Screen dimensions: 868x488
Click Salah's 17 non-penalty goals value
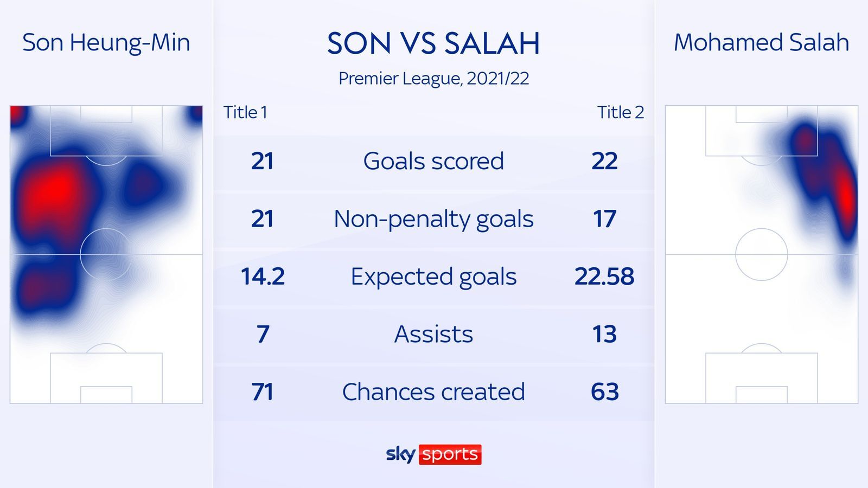(x=604, y=219)
